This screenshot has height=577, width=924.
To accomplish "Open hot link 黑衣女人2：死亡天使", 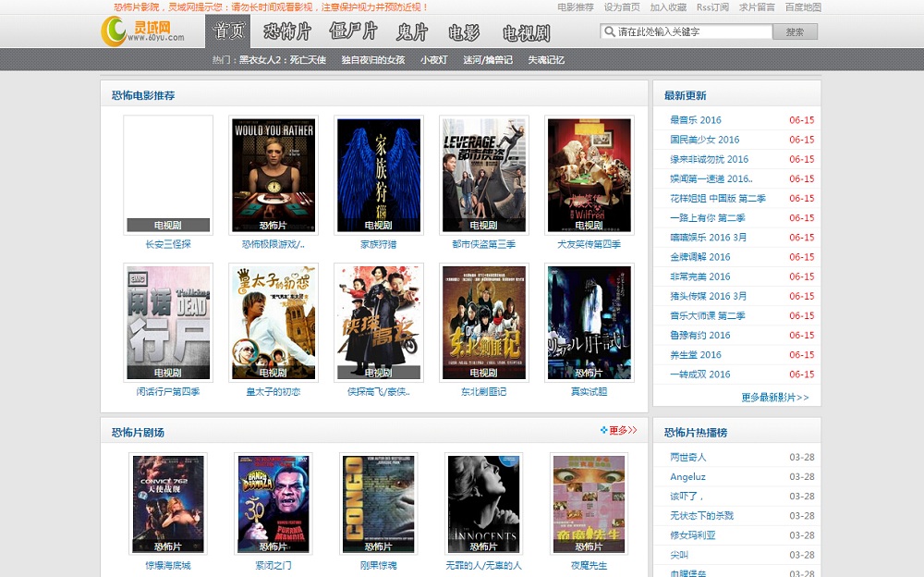I will coord(282,59).
